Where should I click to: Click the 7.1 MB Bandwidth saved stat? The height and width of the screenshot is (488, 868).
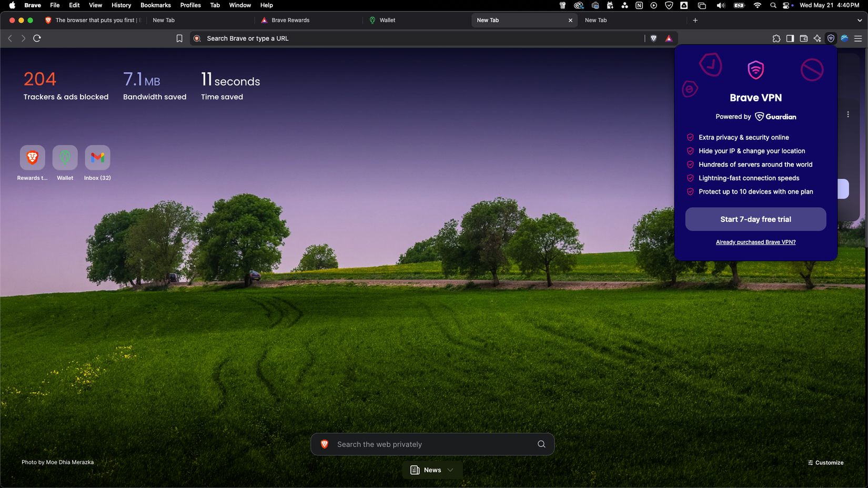tap(154, 86)
